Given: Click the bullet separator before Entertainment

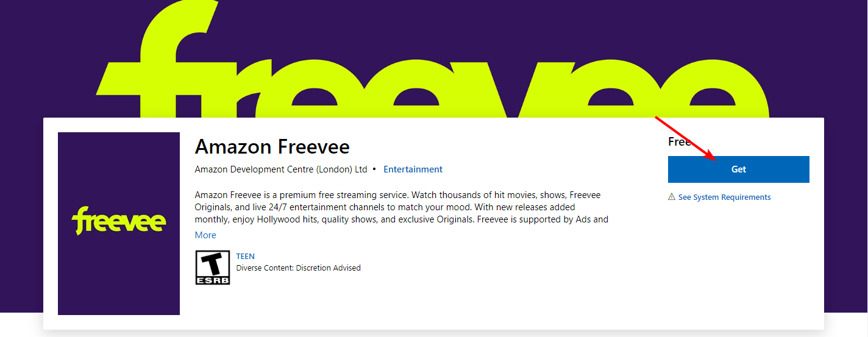Looking at the screenshot, I should point(374,169).
